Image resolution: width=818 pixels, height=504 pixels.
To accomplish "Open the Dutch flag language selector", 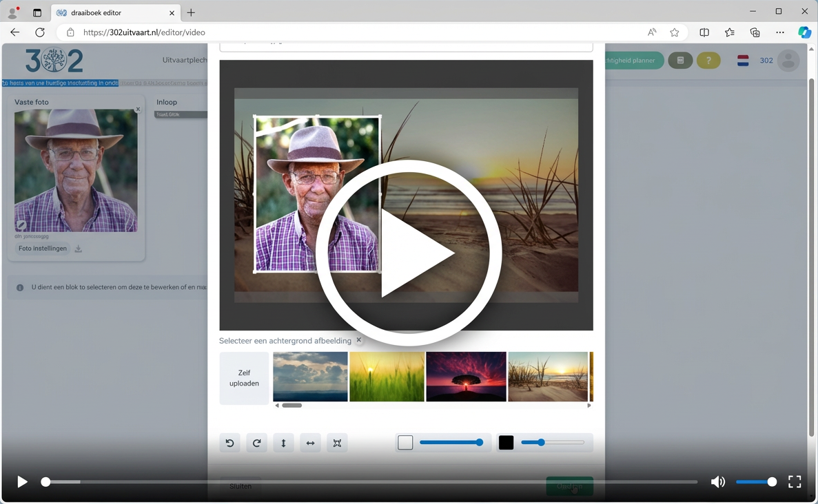I will 743,61.
